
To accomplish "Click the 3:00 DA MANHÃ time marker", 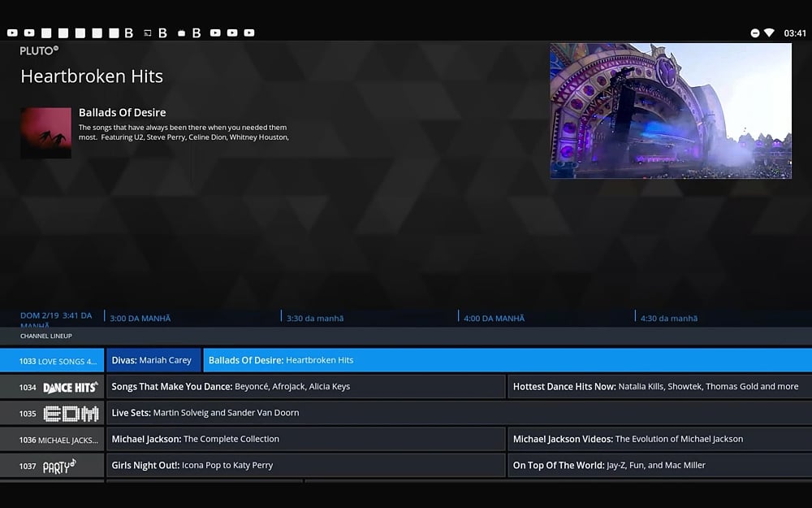I will (x=140, y=319).
